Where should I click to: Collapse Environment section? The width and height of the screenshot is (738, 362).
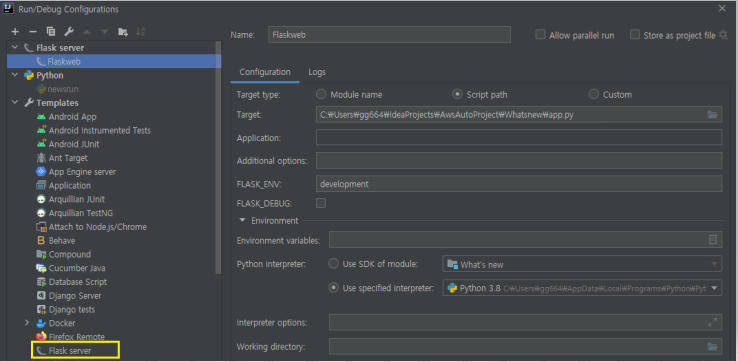coord(242,220)
